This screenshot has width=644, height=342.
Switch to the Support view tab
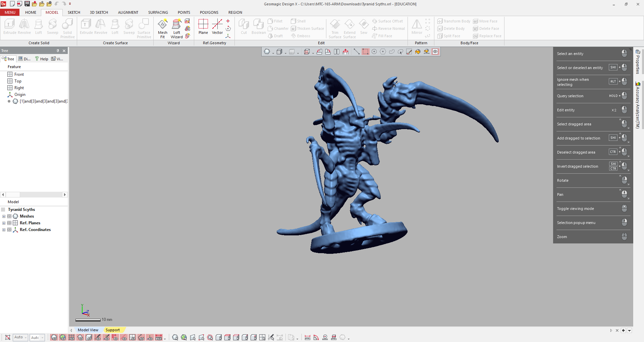pyautogui.click(x=112, y=330)
